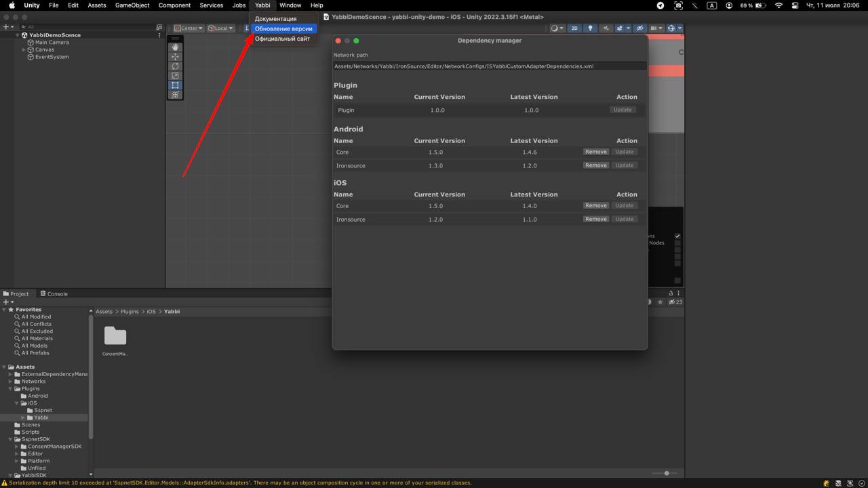
Task: Select Main Camera in Hierarchy
Action: 52,42
